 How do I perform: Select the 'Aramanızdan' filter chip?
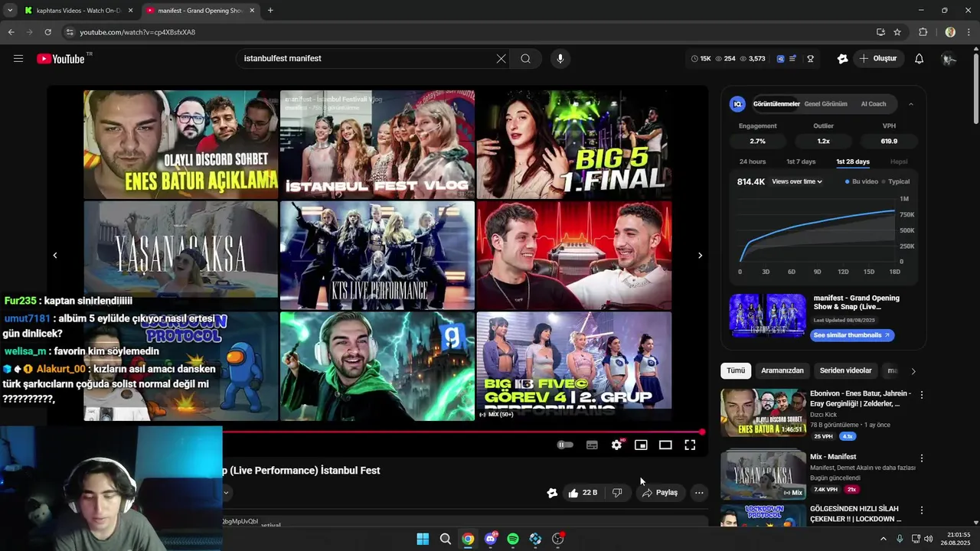[x=782, y=370]
